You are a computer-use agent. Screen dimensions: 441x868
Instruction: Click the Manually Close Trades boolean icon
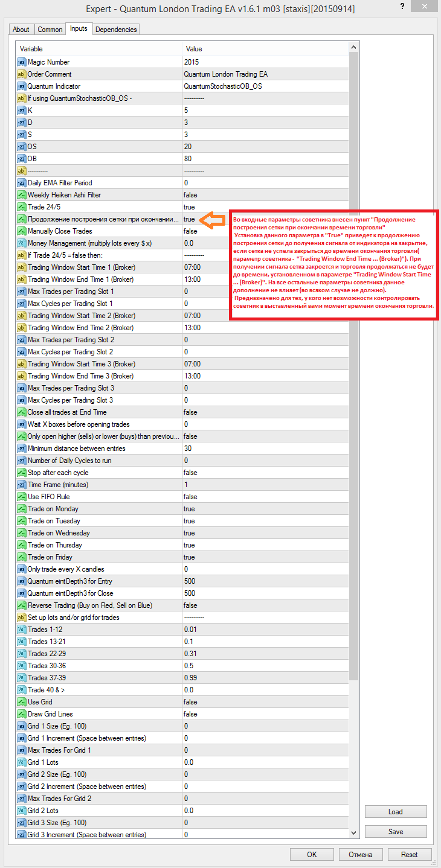click(x=21, y=231)
